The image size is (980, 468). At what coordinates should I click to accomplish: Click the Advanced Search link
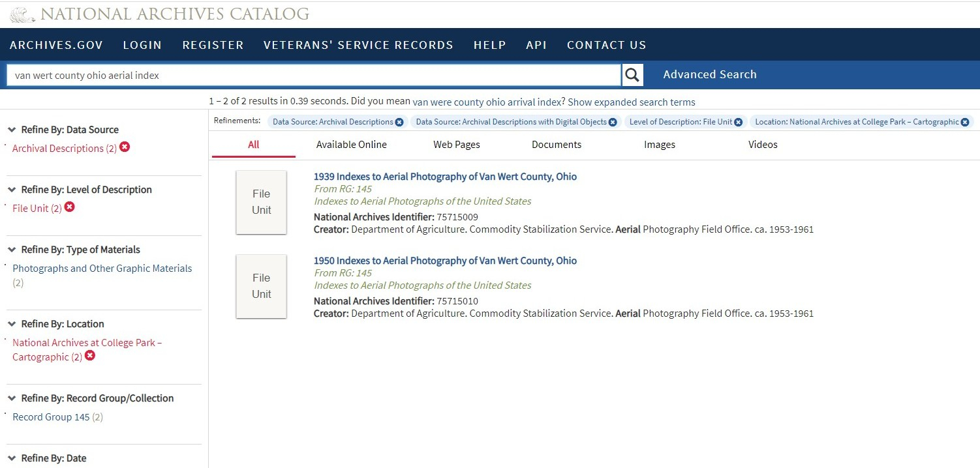click(x=710, y=74)
